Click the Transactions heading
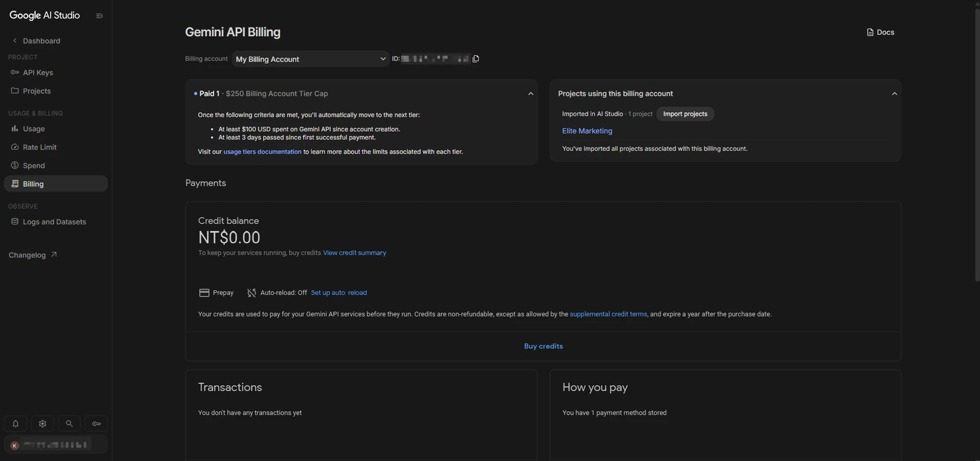Screen dimensions: 980x461 (x=230, y=387)
